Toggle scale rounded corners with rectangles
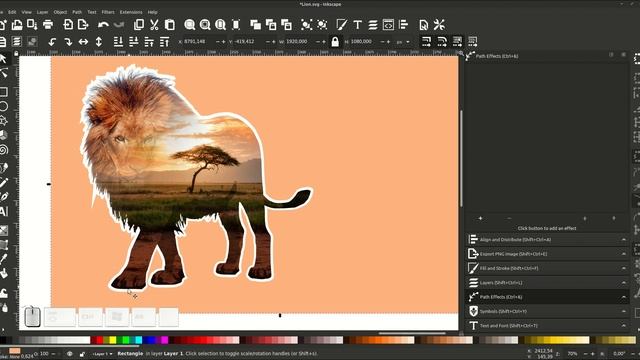Viewport: 640px width, 360px height. pyautogui.click(x=442, y=41)
